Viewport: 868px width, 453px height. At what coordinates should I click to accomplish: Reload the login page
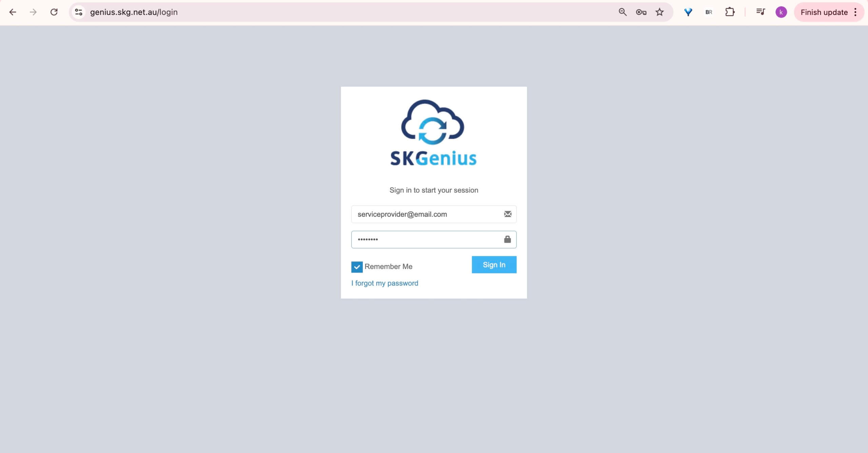pos(54,12)
